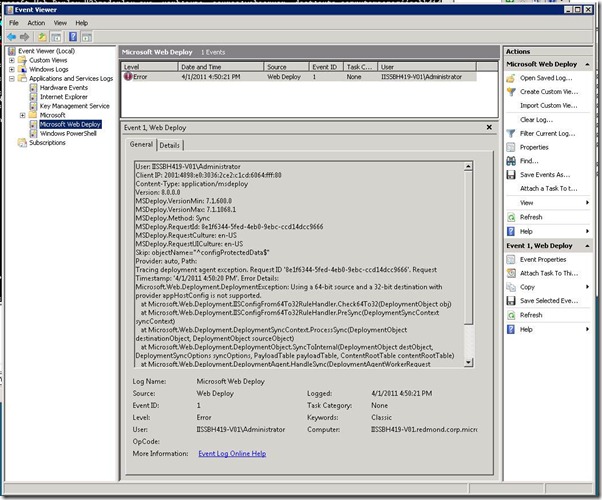The image size is (602, 500).
Task: Click Attach a Task To this Log action
Action: 549,189
